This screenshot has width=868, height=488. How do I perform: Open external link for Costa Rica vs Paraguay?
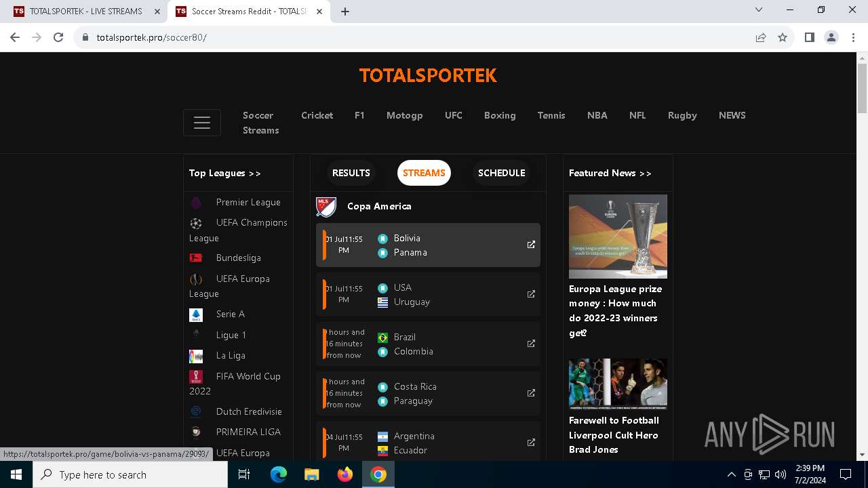coord(531,393)
